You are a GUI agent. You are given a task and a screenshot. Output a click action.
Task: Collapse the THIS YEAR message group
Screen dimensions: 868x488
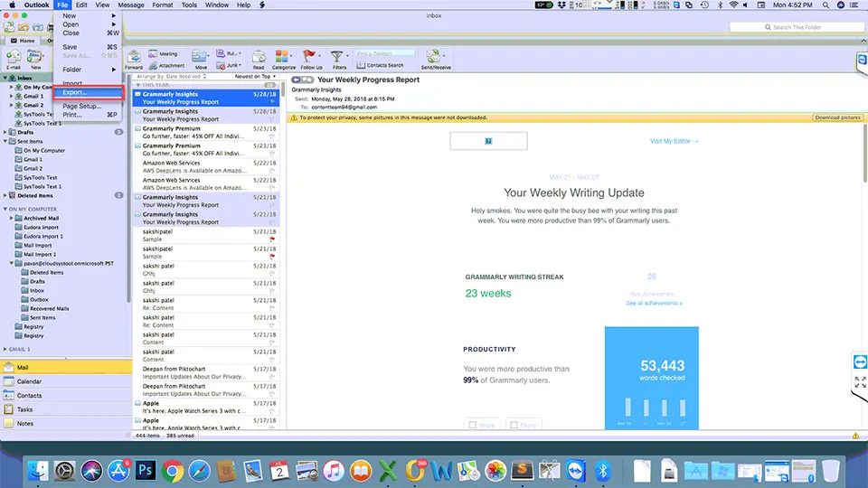click(x=138, y=85)
